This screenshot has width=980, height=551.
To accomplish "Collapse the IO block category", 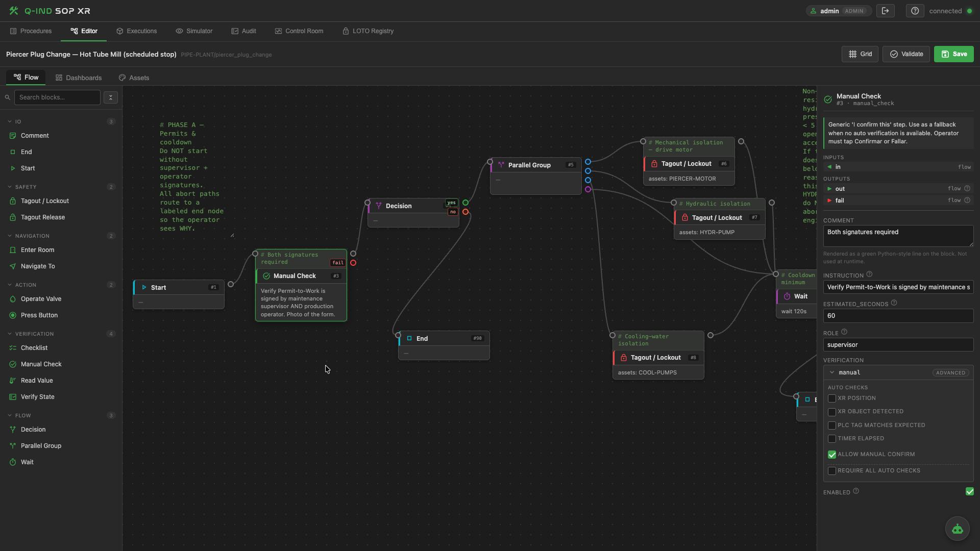I will 10,122.
